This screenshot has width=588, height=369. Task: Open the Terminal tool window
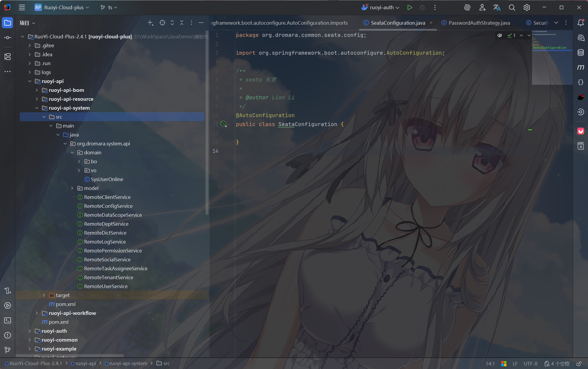[8, 321]
